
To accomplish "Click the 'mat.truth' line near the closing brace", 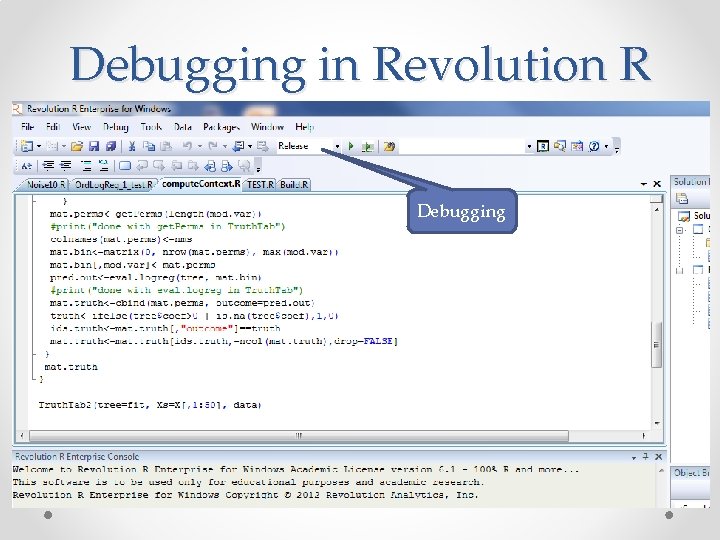I will click(x=71, y=367).
